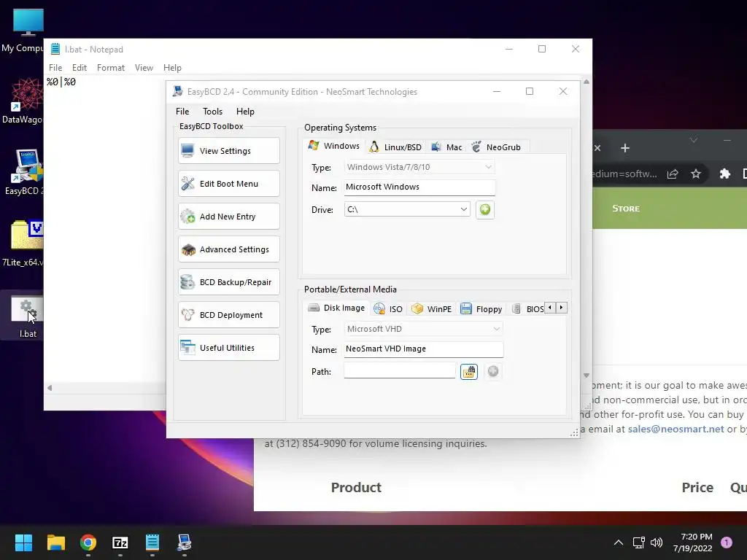This screenshot has width=747, height=560.
Task: Click the empty Path input field
Action: [x=400, y=371]
